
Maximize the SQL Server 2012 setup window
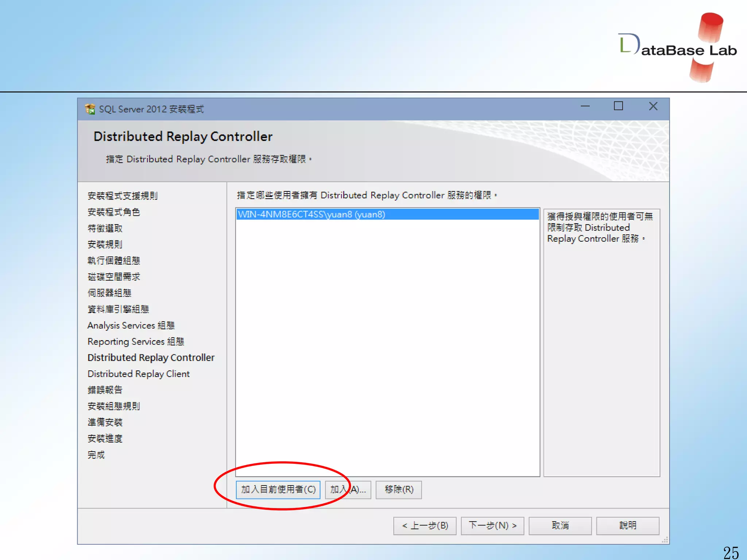click(x=618, y=106)
